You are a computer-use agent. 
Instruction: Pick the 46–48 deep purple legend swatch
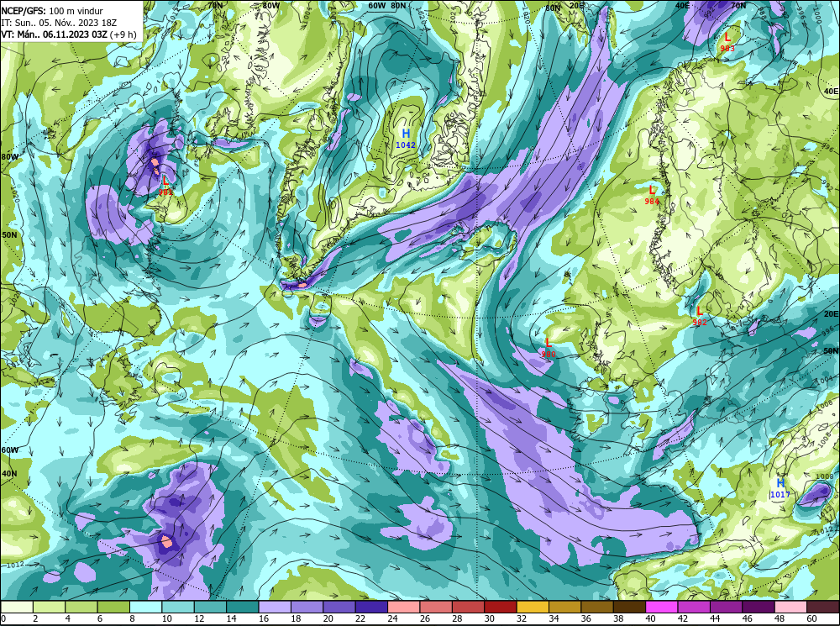click(x=758, y=607)
